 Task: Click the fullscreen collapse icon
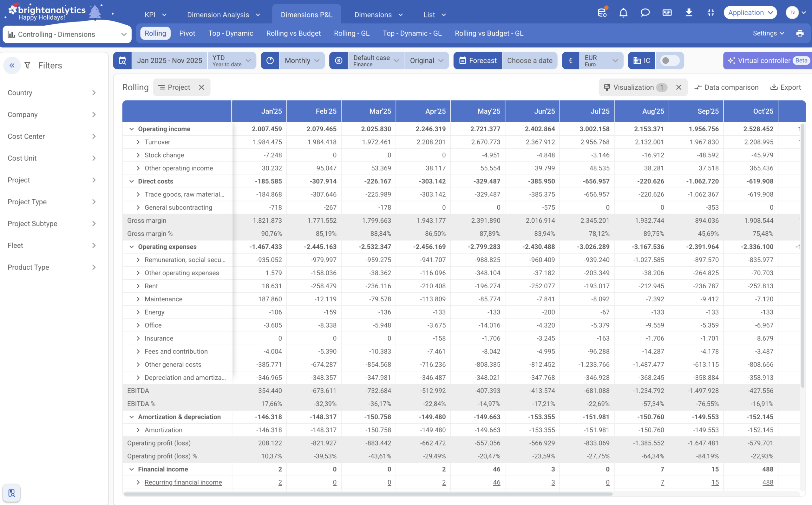pos(711,13)
